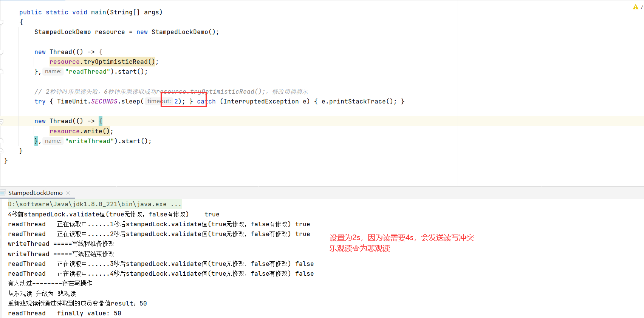Click fold end marker at readThread line
The image size is (644, 318).
[2, 72]
